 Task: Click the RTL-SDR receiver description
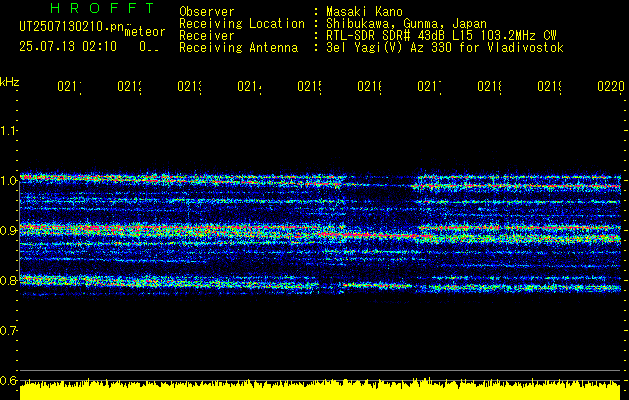441,36
